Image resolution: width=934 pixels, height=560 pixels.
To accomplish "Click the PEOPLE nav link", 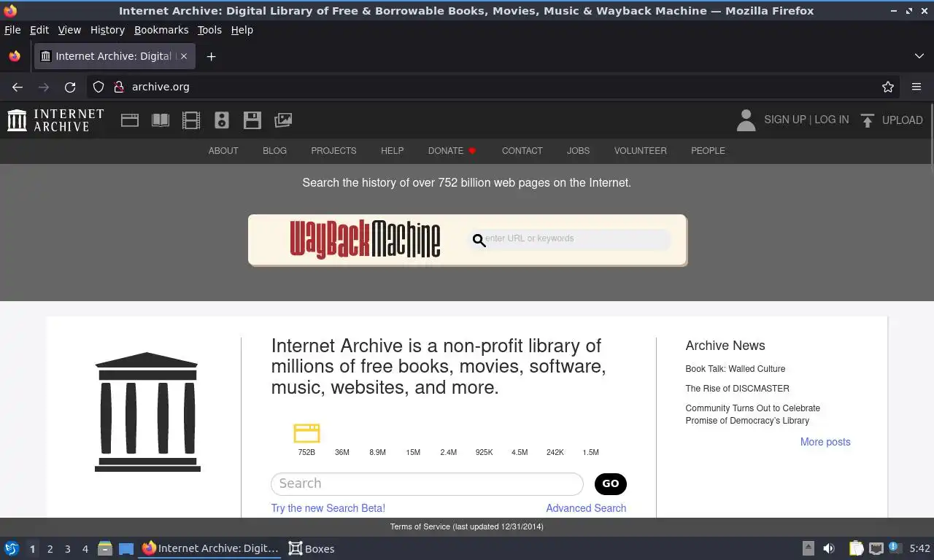I will point(708,151).
